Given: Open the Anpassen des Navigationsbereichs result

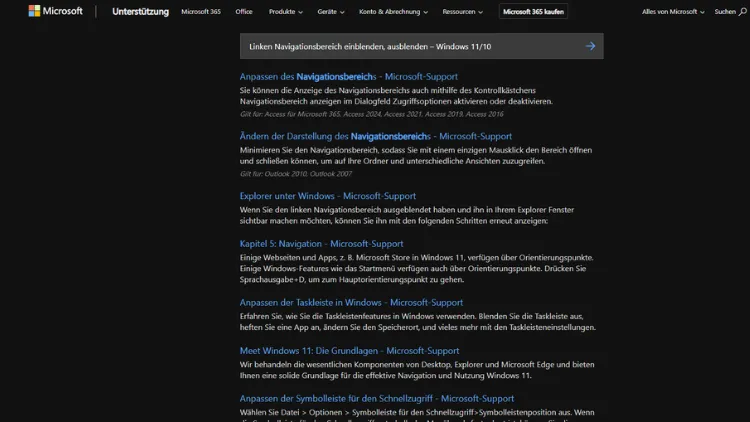Looking at the screenshot, I should coord(348,77).
